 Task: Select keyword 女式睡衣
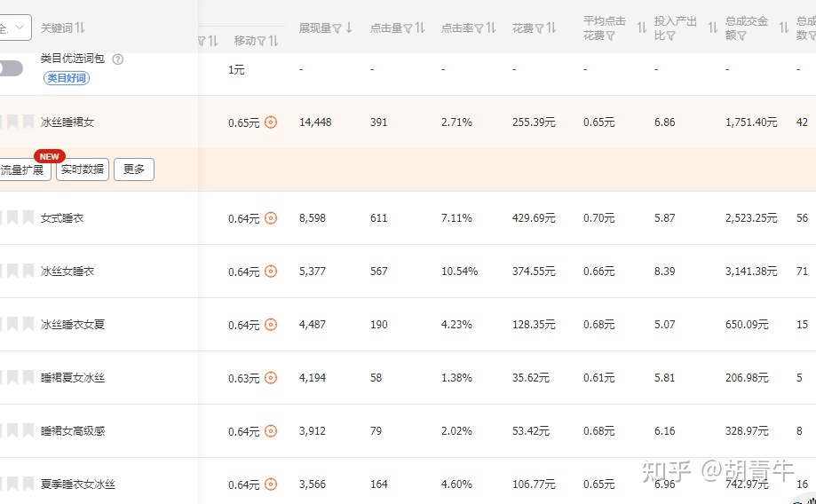coord(62,218)
